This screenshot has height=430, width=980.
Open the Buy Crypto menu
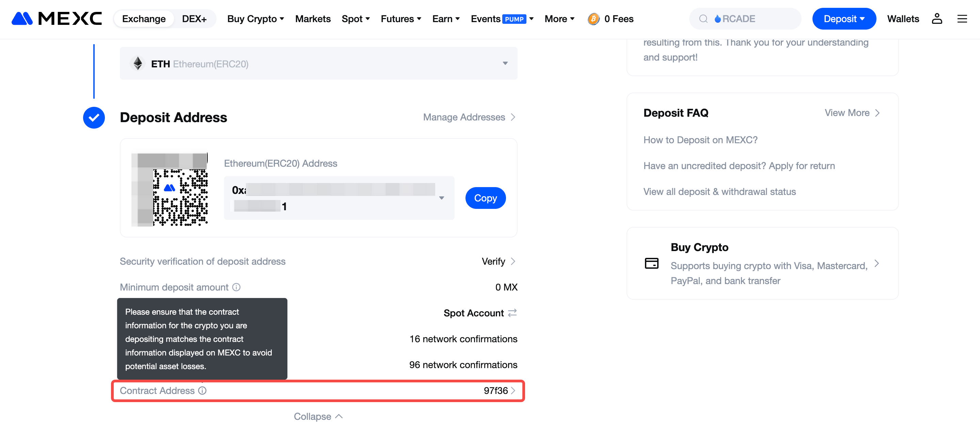pos(256,19)
